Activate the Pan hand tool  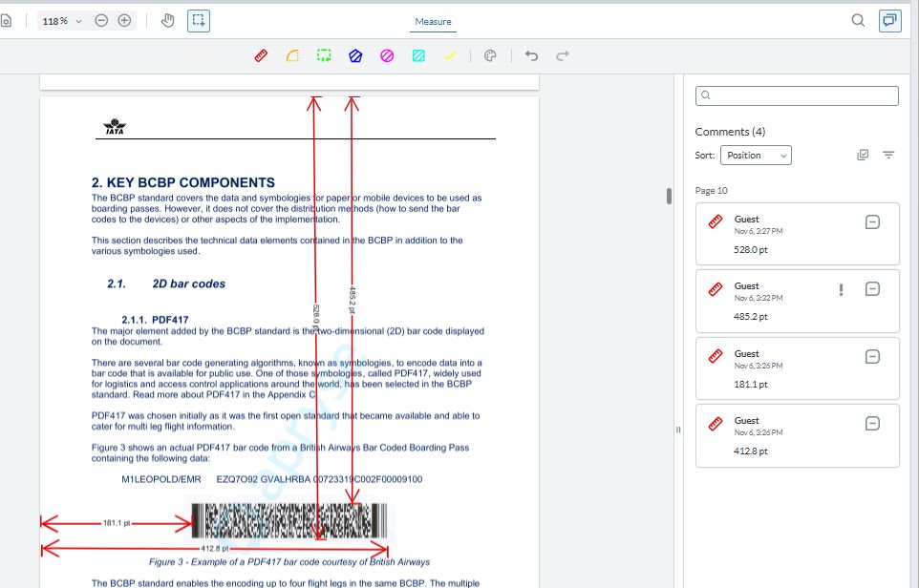tap(167, 20)
